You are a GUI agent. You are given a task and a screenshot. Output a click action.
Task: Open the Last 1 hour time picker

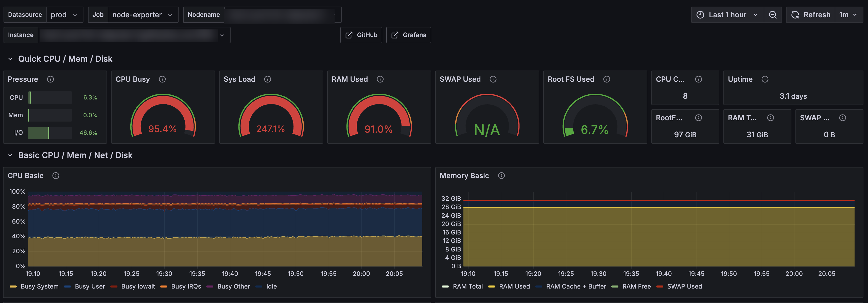click(727, 15)
